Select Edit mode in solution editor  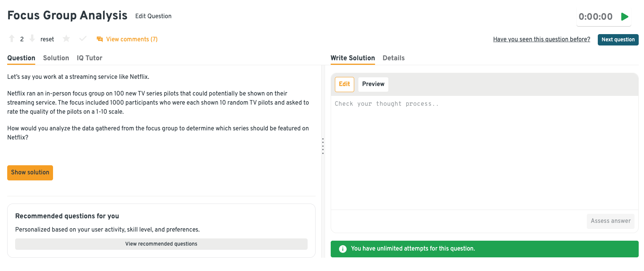344,84
